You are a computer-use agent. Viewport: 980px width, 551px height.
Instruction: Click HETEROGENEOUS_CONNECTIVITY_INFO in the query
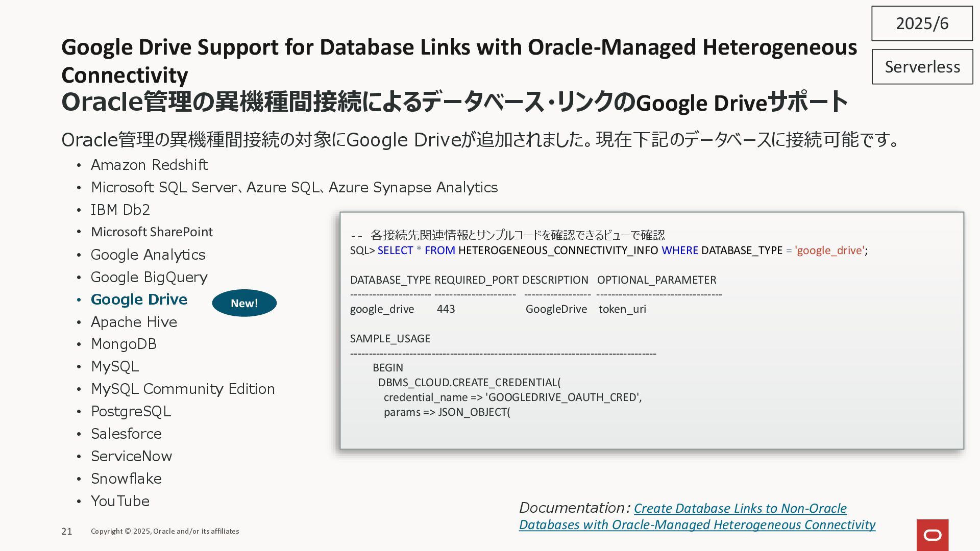click(558, 251)
